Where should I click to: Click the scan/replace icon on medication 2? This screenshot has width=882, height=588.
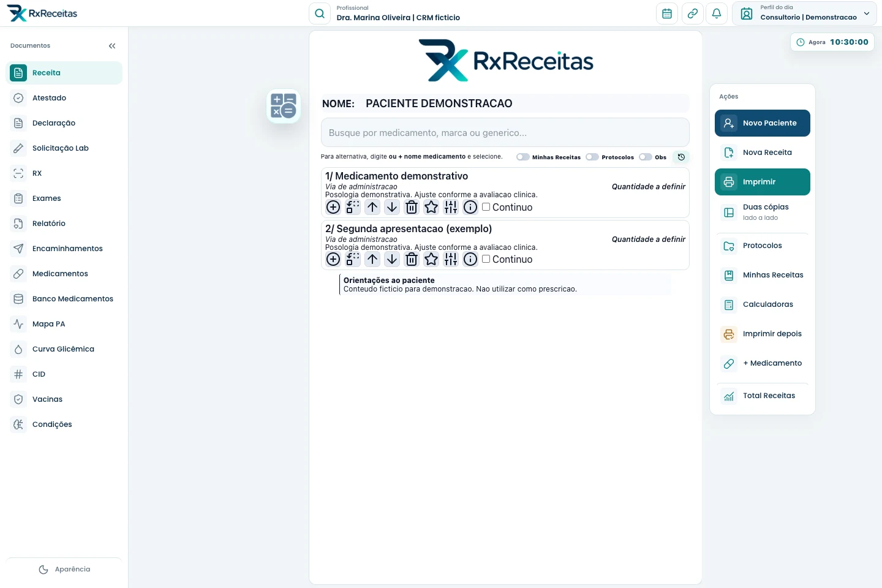[x=353, y=259]
